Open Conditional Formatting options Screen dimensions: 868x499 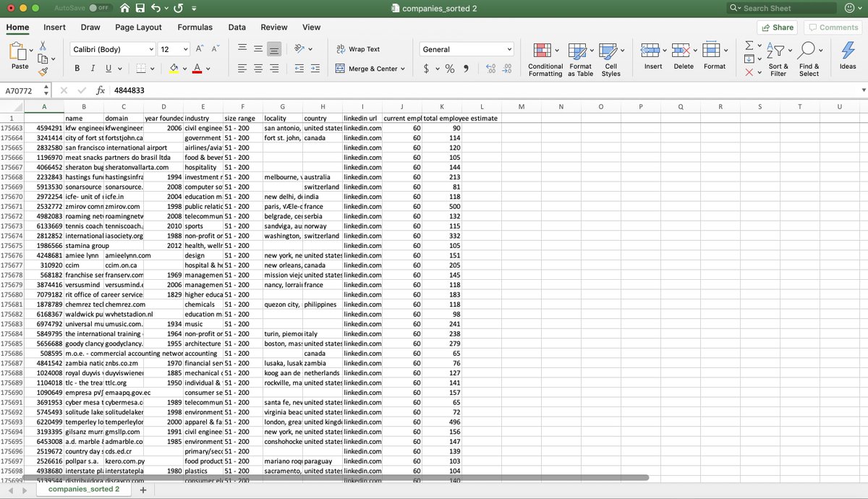[545, 59]
